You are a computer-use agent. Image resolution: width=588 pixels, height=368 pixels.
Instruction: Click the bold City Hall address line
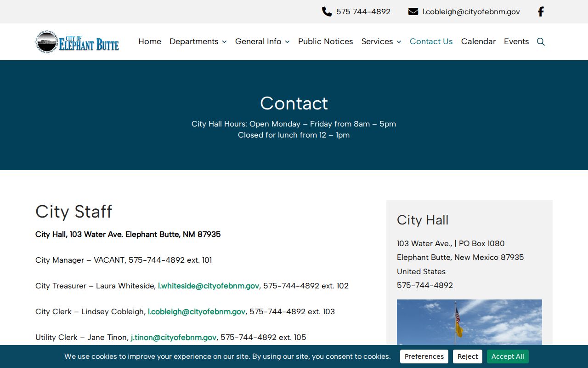pyautogui.click(x=128, y=234)
